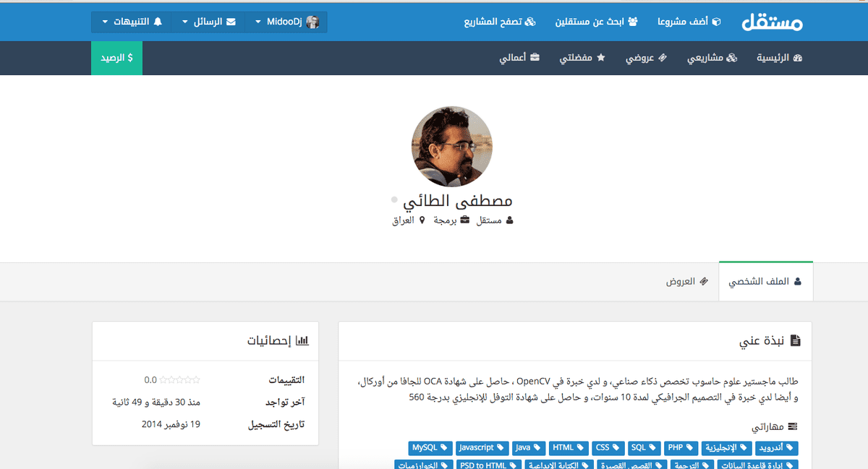The height and width of the screenshot is (469, 868).
Task: Click the MidooDj avatar thumbnail
Action: pyautogui.click(x=312, y=22)
